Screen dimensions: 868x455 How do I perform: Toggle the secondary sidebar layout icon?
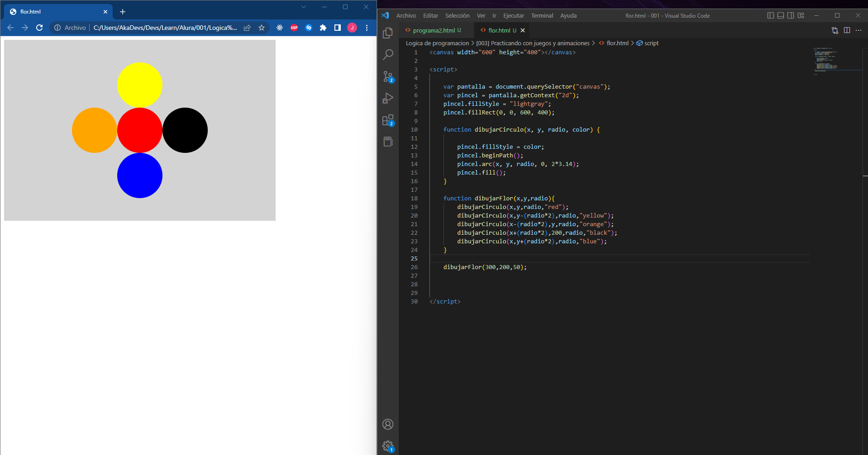[791, 15]
